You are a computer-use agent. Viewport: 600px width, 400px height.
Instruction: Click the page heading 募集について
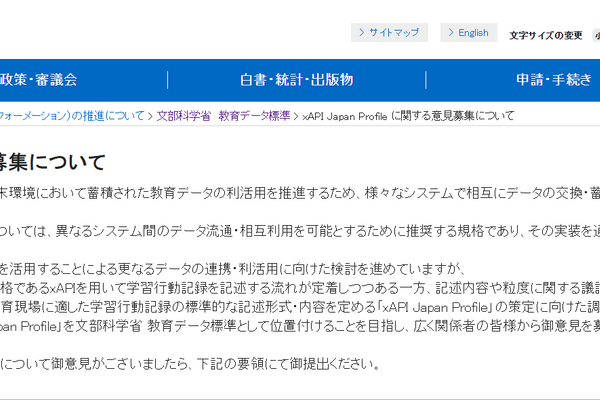click(x=52, y=162)
